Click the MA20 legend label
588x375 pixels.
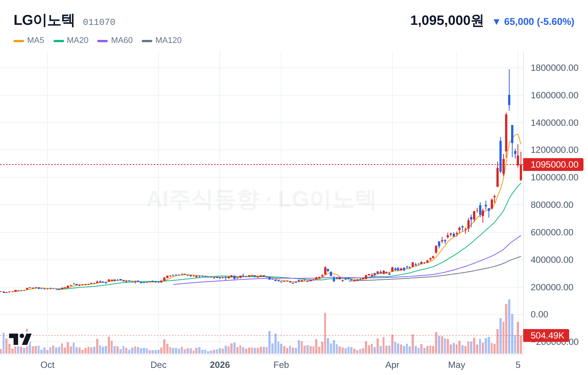click(x=77, y=40)
